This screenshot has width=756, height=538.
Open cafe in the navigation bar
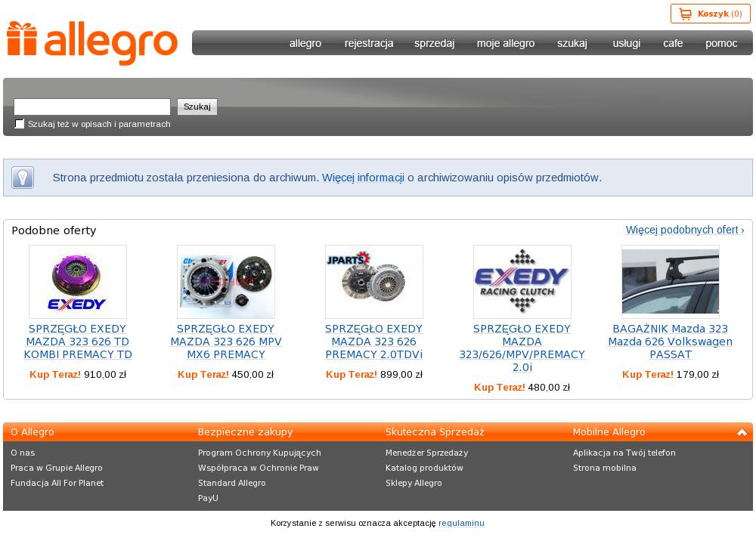(673, 43)
